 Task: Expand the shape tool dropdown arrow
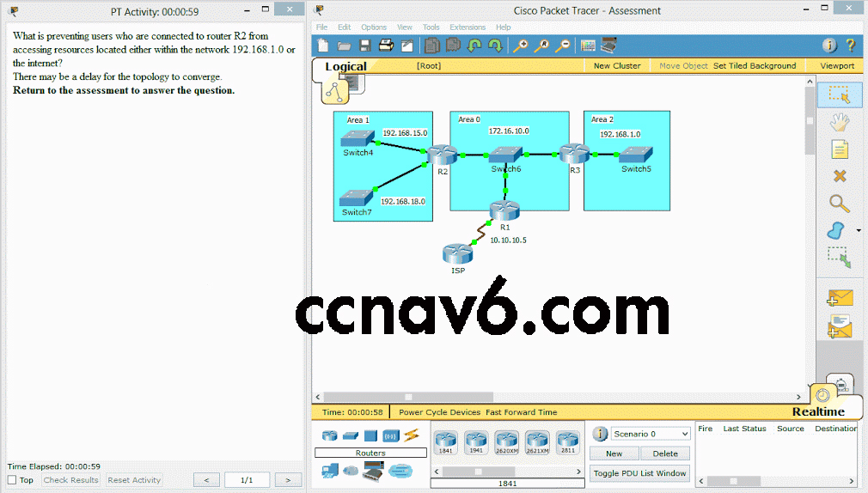pyautogui.click(x=859, y=230)
